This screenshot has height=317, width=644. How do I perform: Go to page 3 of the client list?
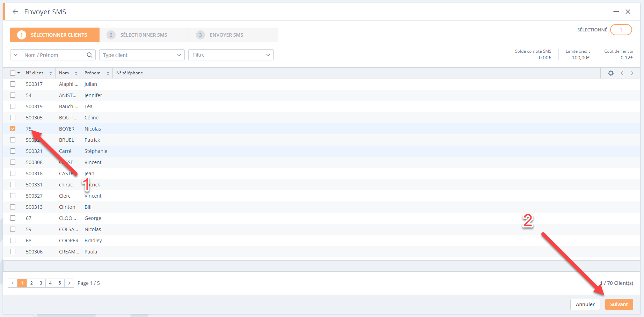pyautogui.click(x=41, y=283)
